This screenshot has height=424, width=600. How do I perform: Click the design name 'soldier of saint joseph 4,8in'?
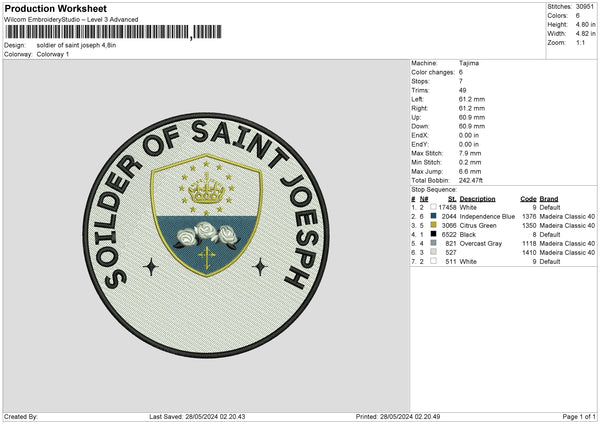point(76,45)
